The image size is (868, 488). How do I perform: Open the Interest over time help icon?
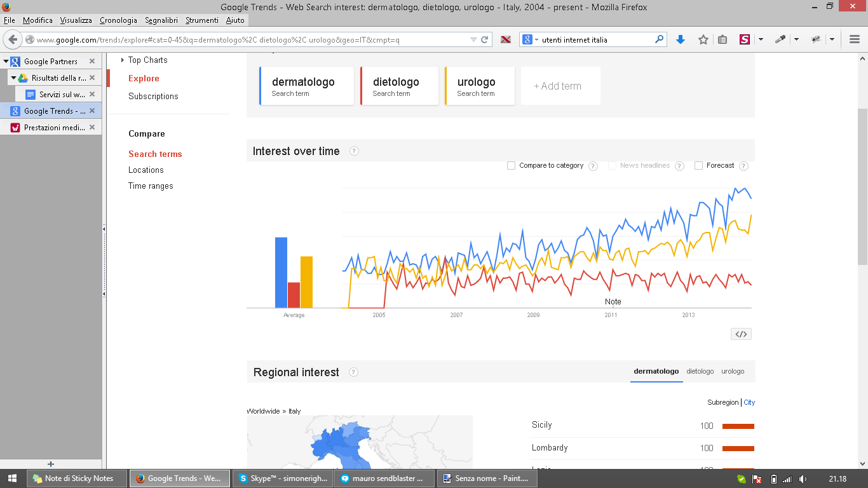354,151
